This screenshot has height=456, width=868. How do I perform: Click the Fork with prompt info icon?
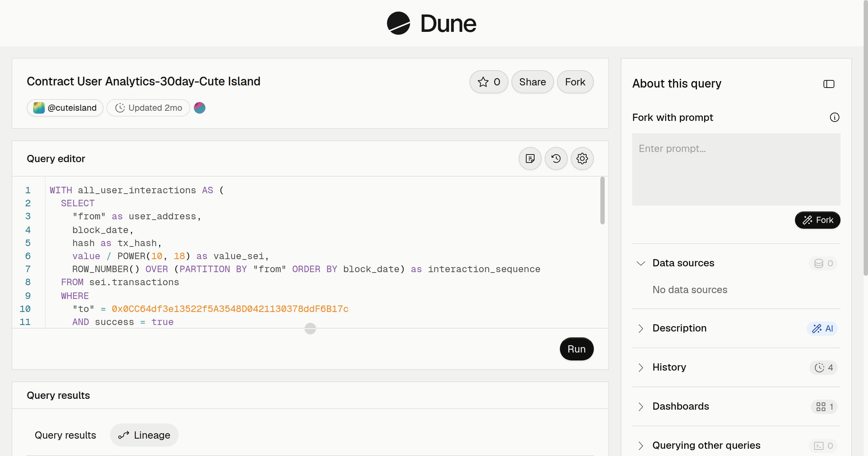[835, 117]
